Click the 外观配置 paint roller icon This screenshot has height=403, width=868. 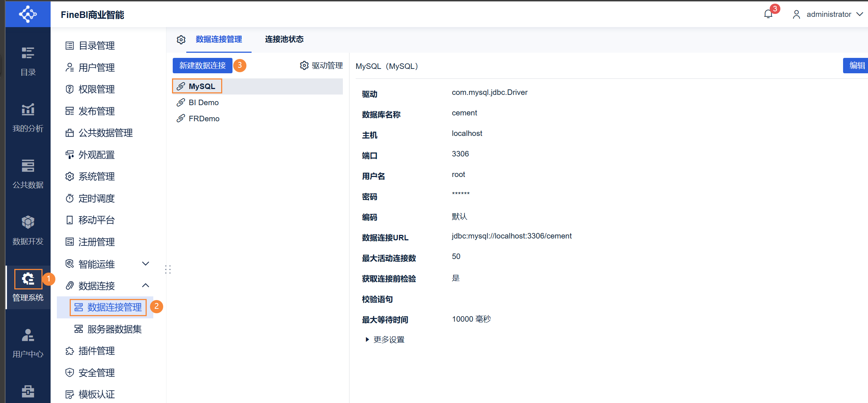click(x=70, y=155)
